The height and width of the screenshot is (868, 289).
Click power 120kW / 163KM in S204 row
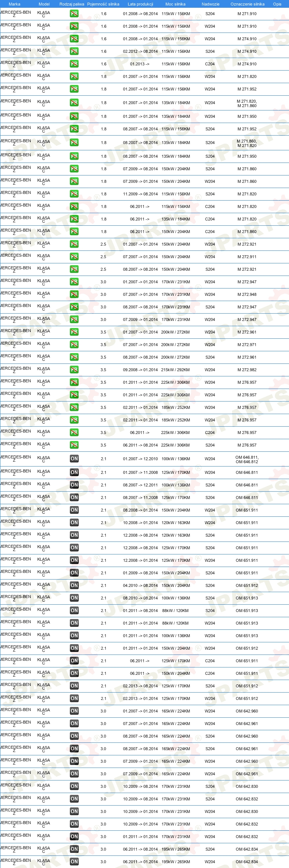click(x=176, y=535)
